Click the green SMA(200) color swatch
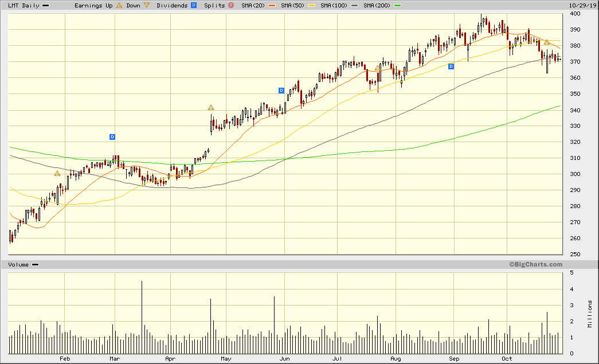This screenshot has width=599, height=364. [x=397, y=5]
